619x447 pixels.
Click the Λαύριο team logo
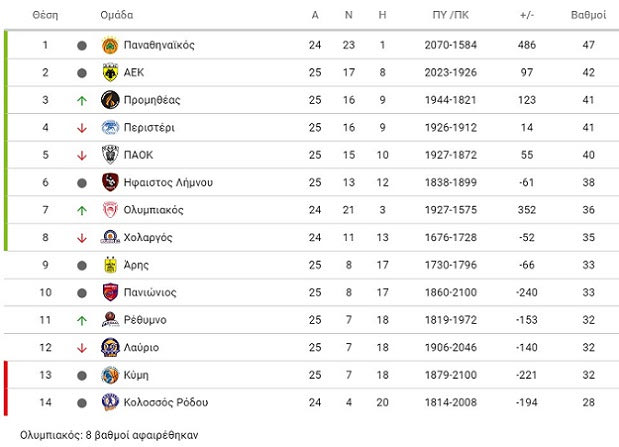coord(110,347)
